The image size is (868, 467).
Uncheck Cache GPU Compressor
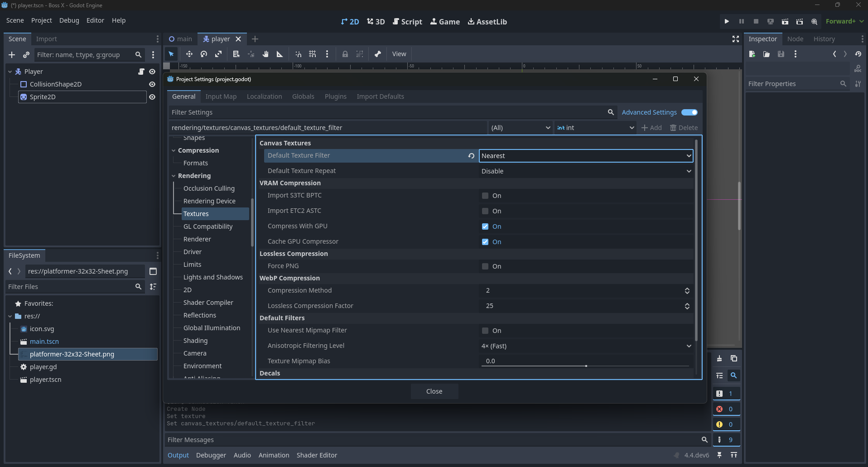(x=485, y=242)
